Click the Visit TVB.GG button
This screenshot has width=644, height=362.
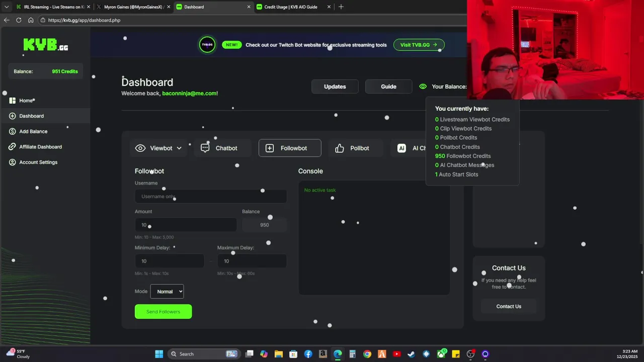419,45
